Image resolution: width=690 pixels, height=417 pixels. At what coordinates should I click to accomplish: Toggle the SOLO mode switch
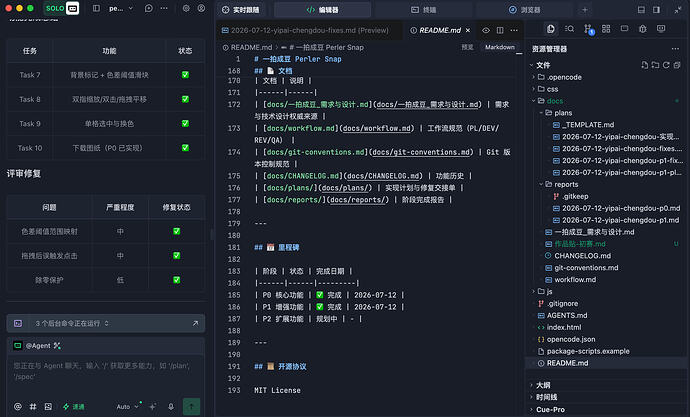tap(62, 8)
